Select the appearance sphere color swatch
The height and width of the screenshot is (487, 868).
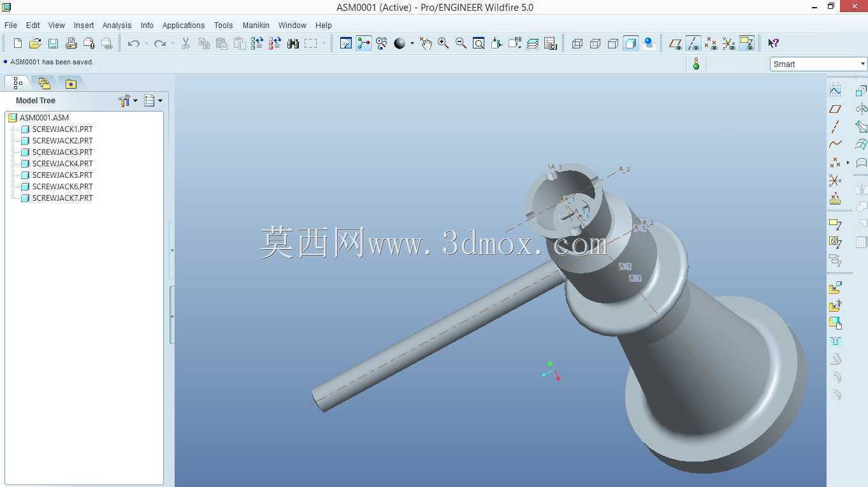[x=400, y=43]
